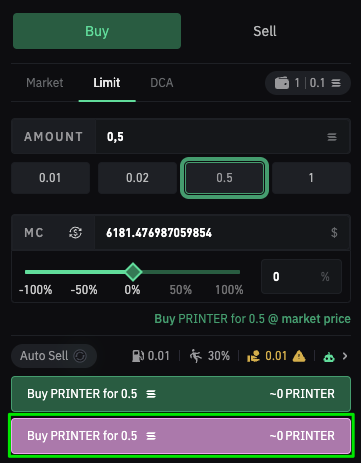Screen dimensions: 361x463
Task: Open the menu icon beside wallet 0.1
Action: click(x=336, y=83)
